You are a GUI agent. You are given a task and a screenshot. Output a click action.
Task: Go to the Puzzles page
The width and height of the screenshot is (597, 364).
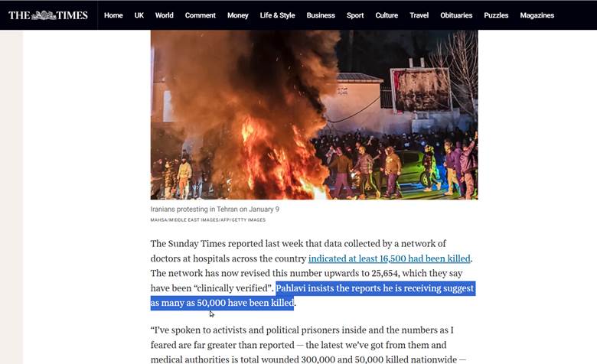click(x=496, y=15)
